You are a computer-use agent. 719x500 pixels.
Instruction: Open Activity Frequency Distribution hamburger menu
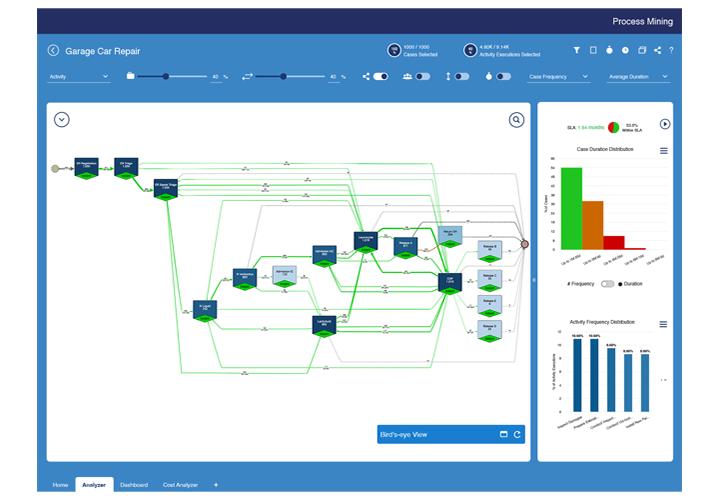[x=663, y=324]
